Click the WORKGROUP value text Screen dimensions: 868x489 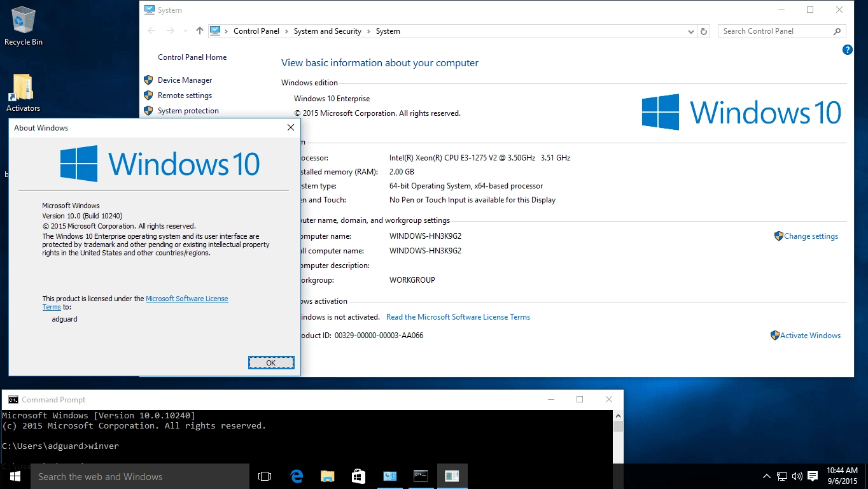point(412,280)
